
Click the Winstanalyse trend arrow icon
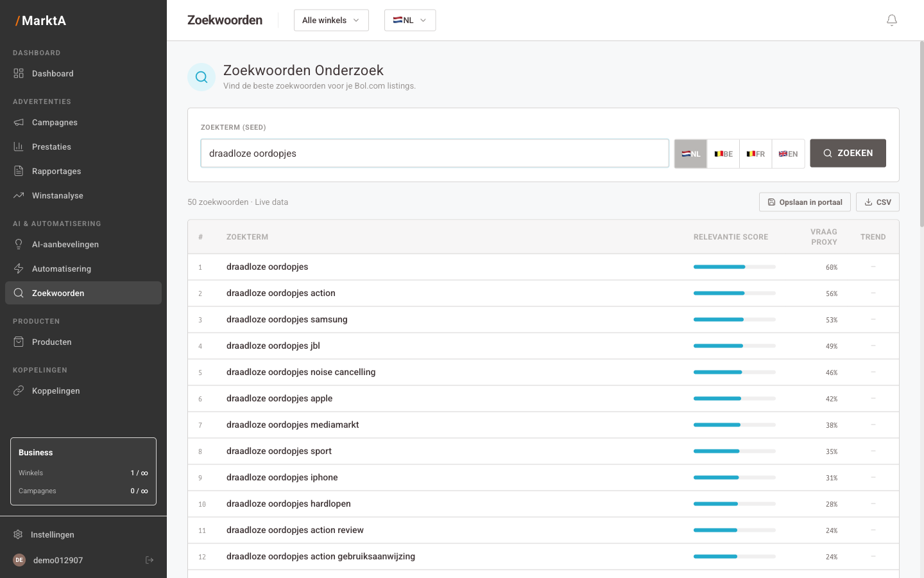(19, 195)
